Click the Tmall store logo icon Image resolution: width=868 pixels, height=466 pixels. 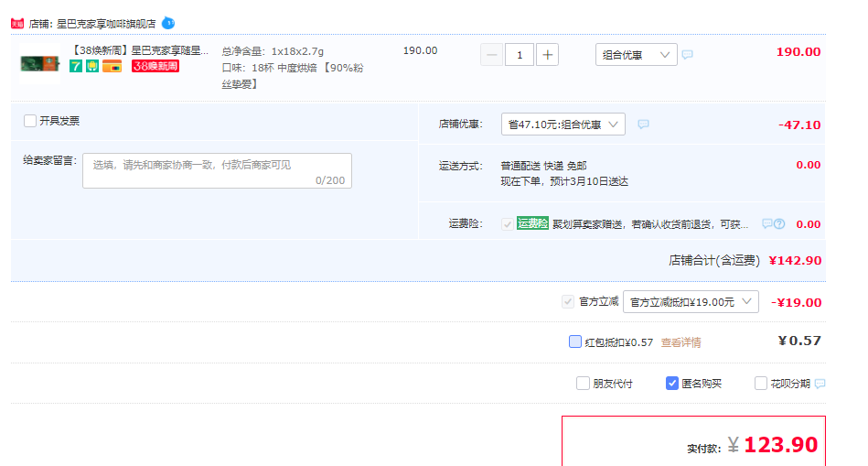tap(17, 24)
